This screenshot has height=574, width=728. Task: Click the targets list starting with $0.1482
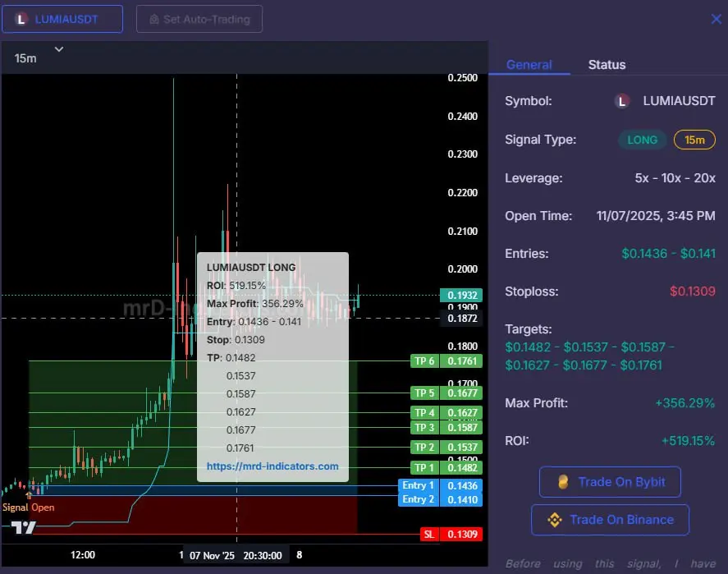pyautogui.click(x=589, y=356)
